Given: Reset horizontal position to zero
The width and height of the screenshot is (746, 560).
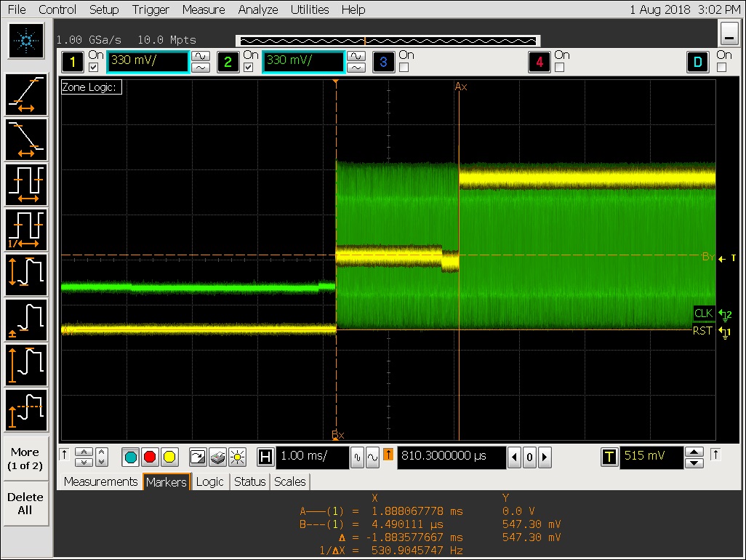Looking at the screenshot, I should 529,457.
